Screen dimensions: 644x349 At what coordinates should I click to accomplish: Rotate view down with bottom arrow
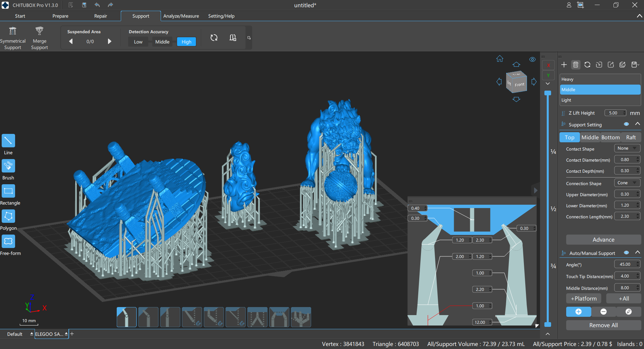[x=516, y=99]
